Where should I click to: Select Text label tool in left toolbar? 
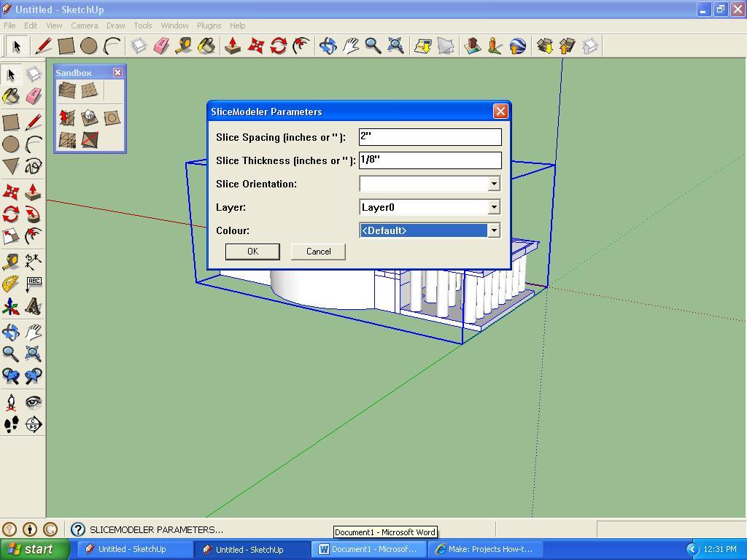tap(34, 284)
